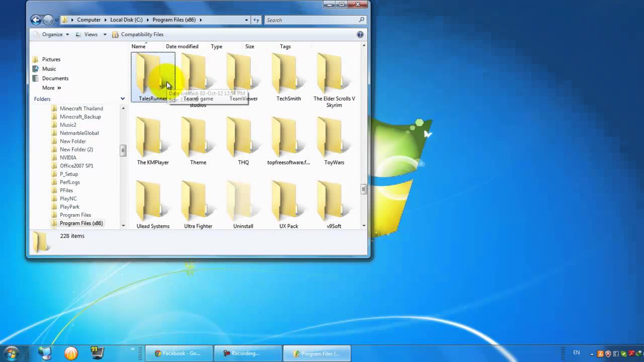
Task: Sort by the Type column header
Action: tap(217, 46)
